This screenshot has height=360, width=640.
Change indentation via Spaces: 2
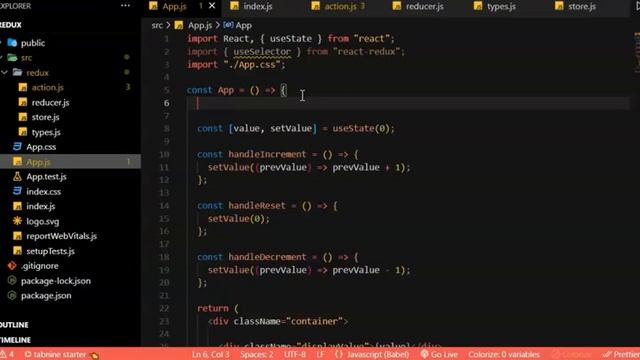point(256,354)
